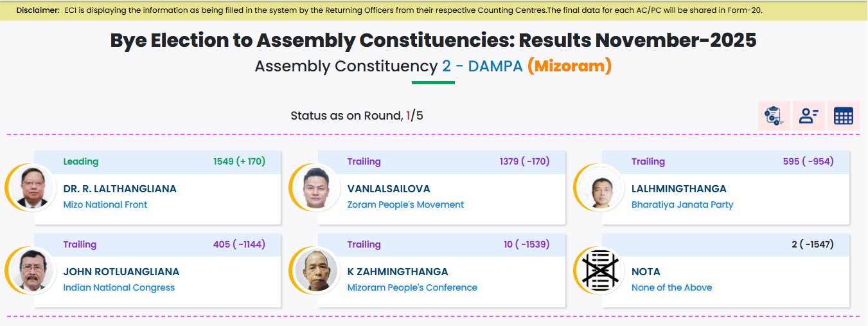Click the Mizoram People's Conference party name
868x326 pixels.
412,287
